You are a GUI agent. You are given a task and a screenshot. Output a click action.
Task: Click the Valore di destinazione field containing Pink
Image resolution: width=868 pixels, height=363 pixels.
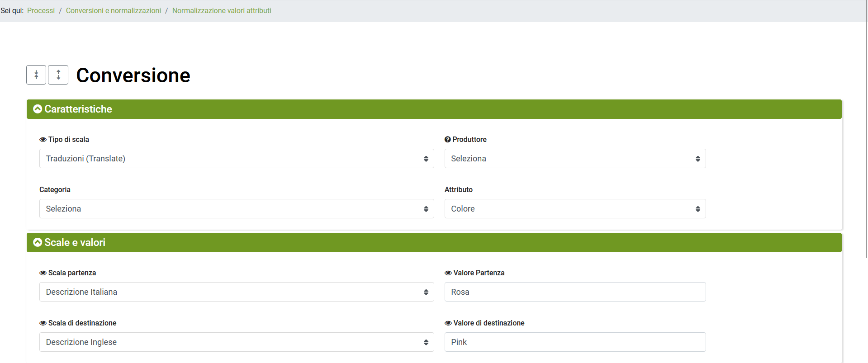point(574,342)
